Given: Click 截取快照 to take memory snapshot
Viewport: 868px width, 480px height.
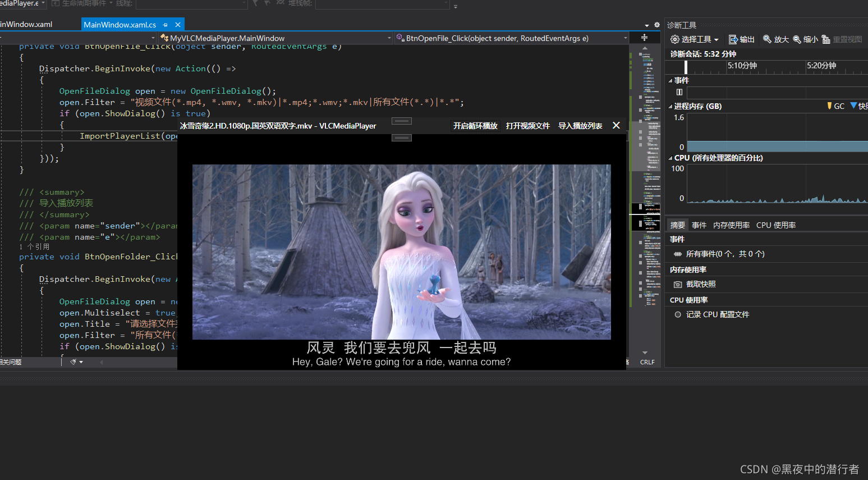Looking at the screenshot, I should click(x=701, y=284).
